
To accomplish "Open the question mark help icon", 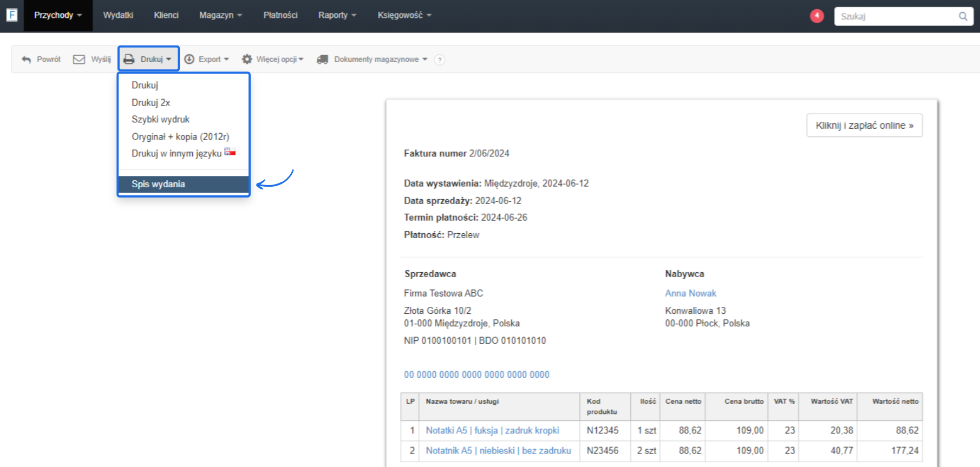I will pos(440,60).
